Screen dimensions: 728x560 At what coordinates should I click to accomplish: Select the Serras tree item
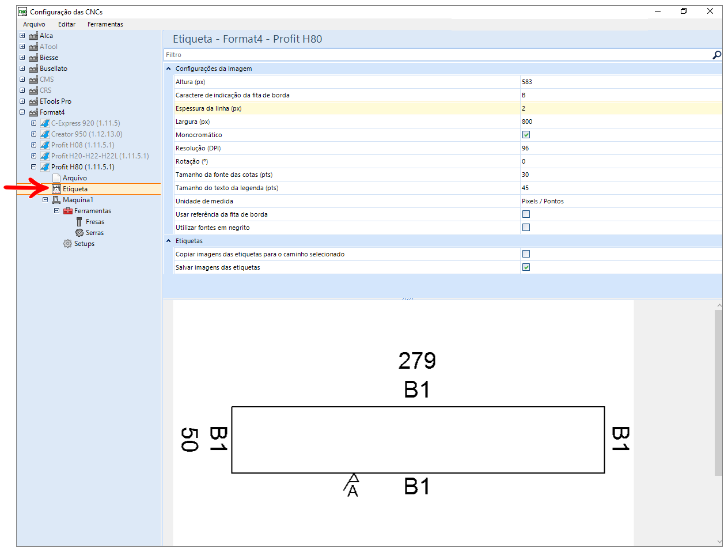coord(95,233)
